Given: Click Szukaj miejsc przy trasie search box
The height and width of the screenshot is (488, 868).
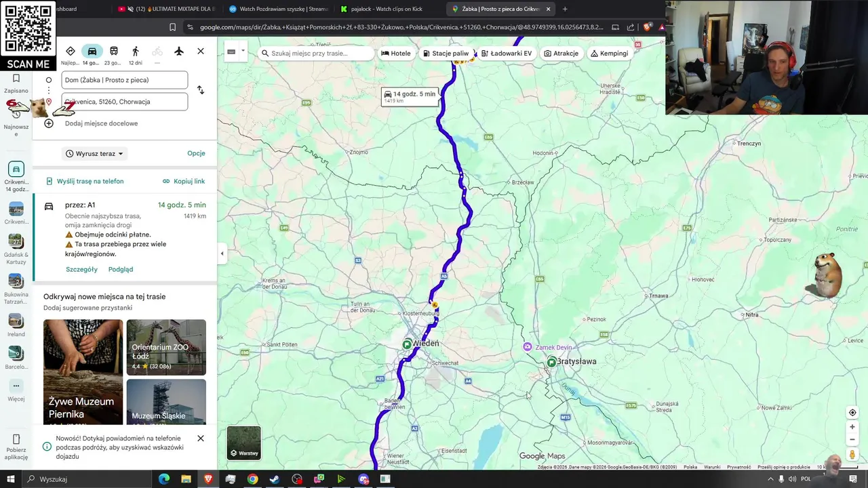Looking at the screenshot, I should [x=316, y=53].
